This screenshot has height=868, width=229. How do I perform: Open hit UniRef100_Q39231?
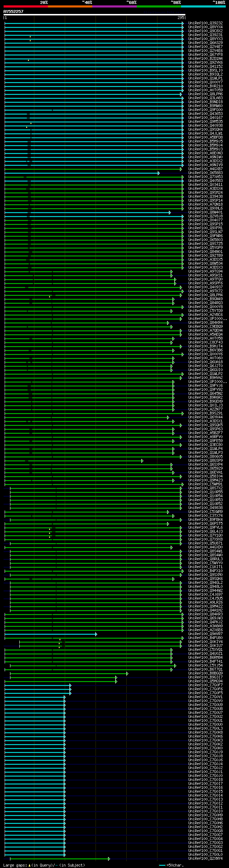pos(205,35)
